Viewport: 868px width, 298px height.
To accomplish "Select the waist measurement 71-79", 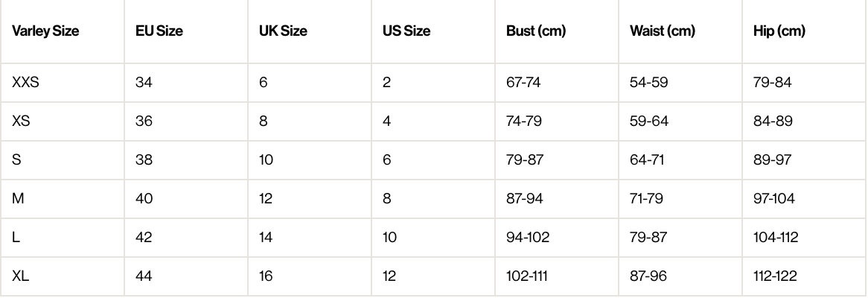I will 646,199.
